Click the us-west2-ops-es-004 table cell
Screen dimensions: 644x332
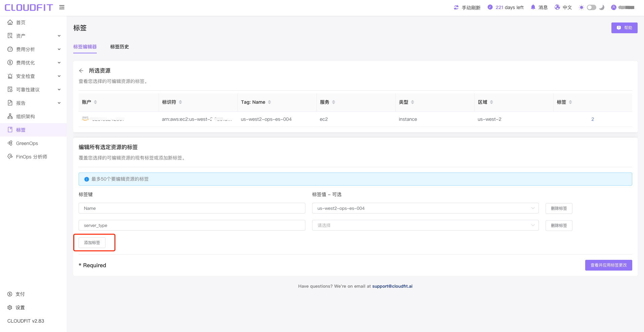266,119
